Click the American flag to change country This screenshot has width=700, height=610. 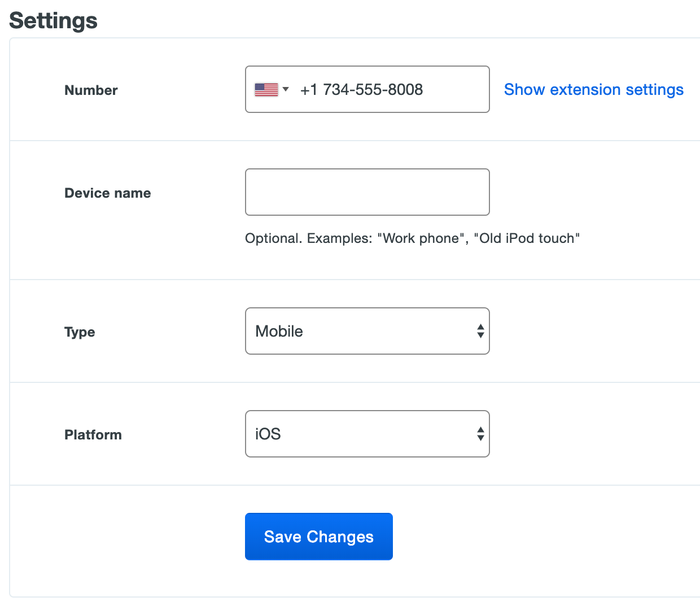[265, 89]
